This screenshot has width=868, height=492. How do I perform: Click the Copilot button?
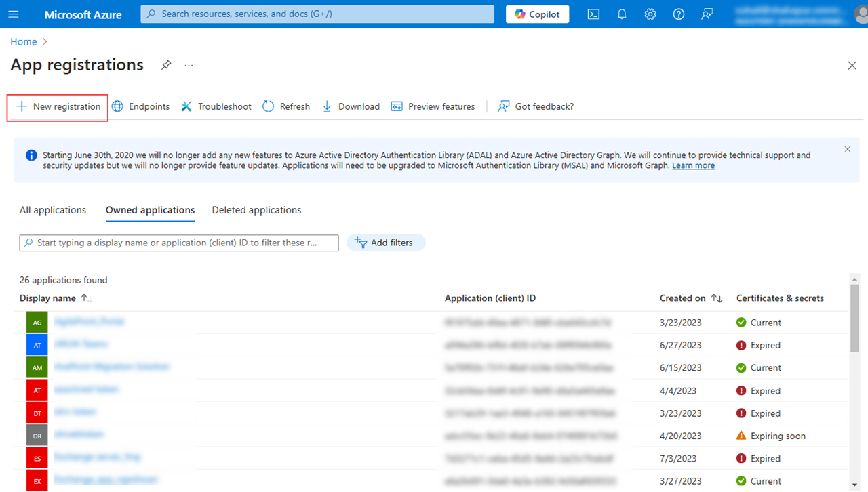tap(537, 14)
